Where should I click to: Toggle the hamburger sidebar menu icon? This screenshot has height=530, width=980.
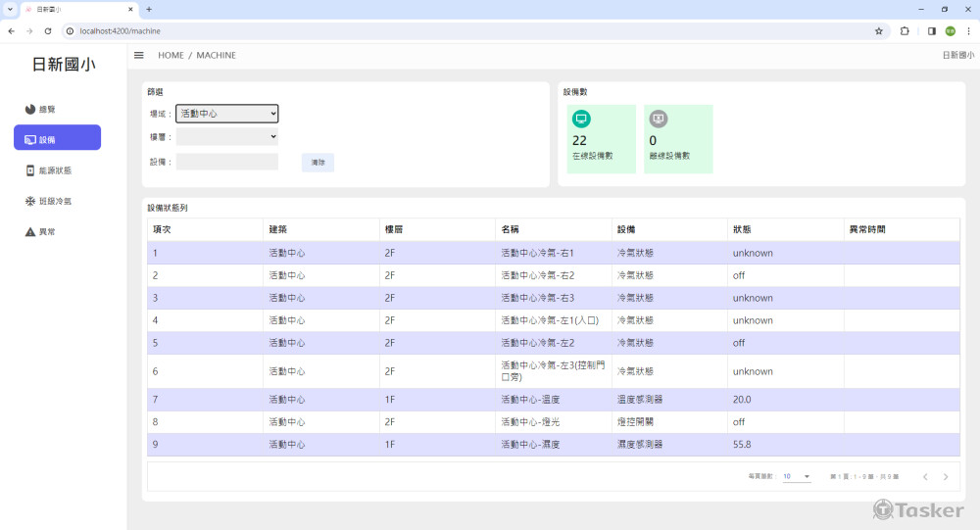point(139,56)
